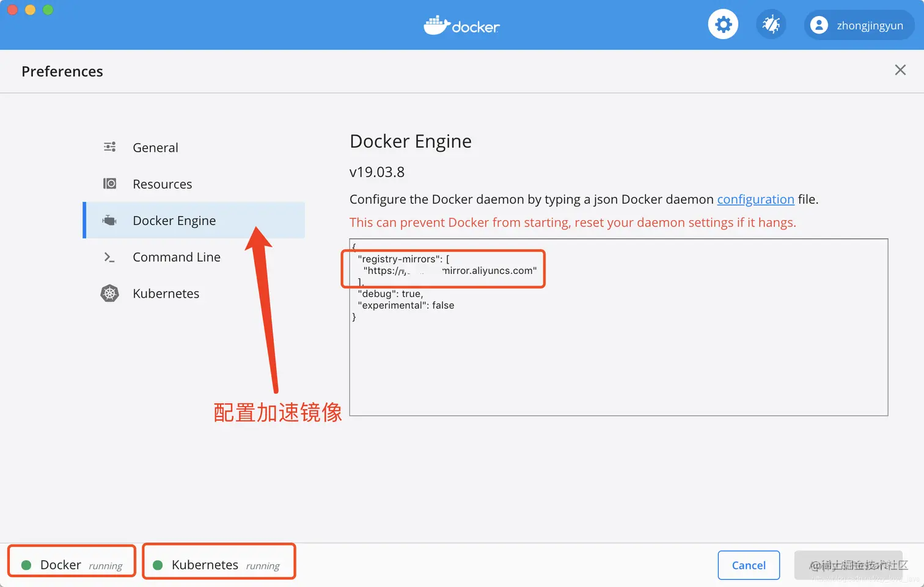Click the Docker running status indicator
This screenshot has width=924, height=587.
point(71,565)
